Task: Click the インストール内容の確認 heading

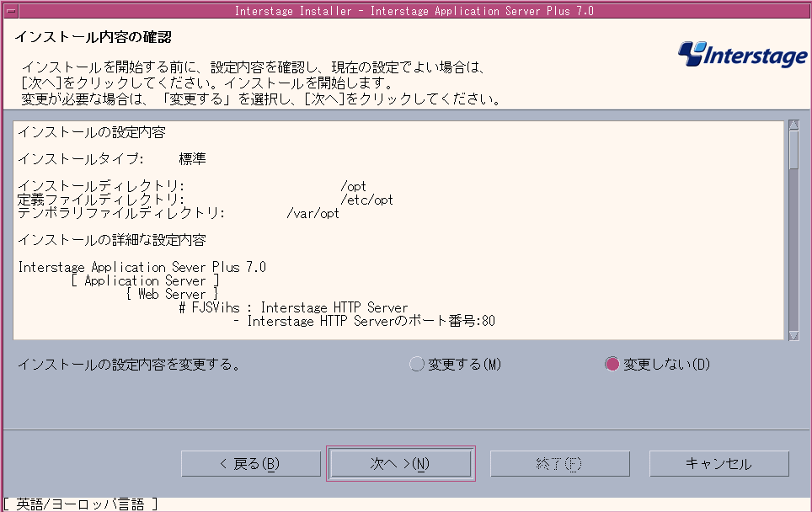Action: pos(93,37)
